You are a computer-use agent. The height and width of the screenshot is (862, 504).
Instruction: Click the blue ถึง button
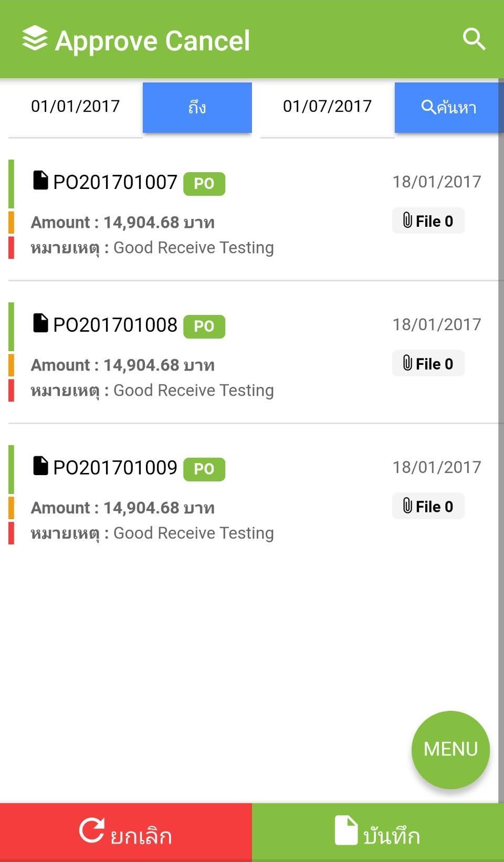197,108
